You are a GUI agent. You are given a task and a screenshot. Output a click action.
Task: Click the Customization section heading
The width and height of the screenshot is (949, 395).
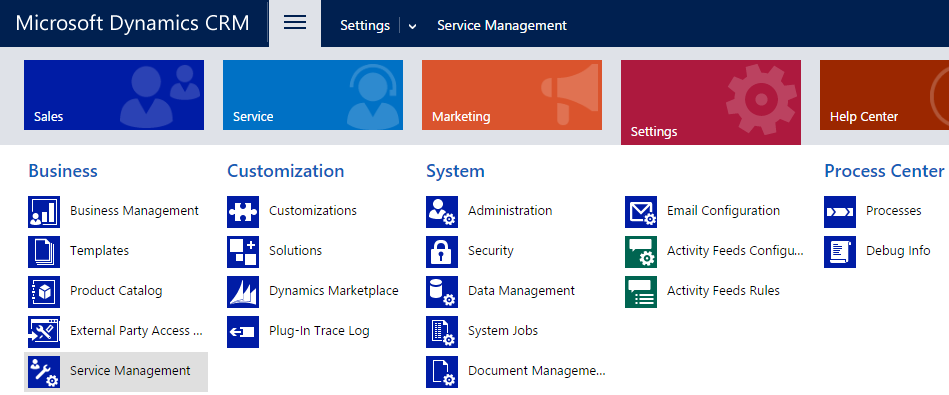286,171
